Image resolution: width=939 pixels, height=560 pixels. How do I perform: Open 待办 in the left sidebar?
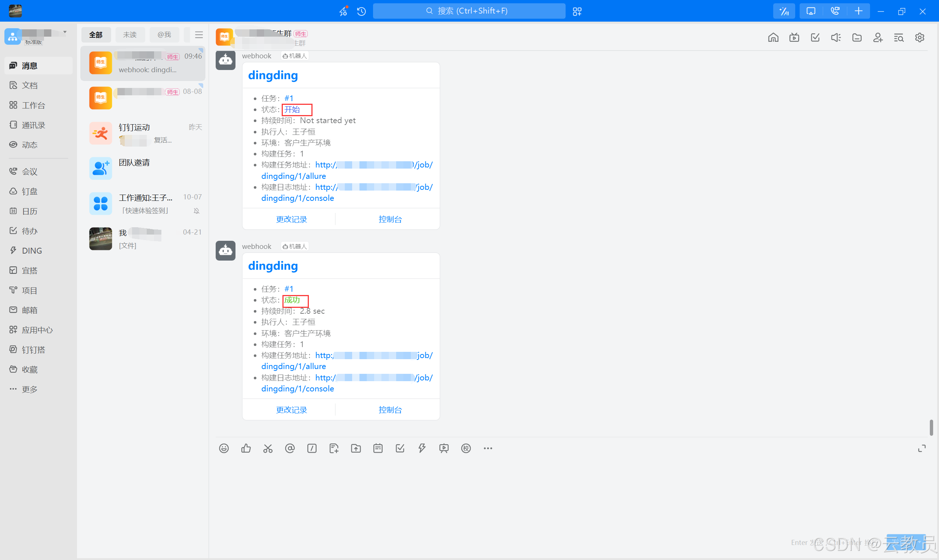pos(39,231)
